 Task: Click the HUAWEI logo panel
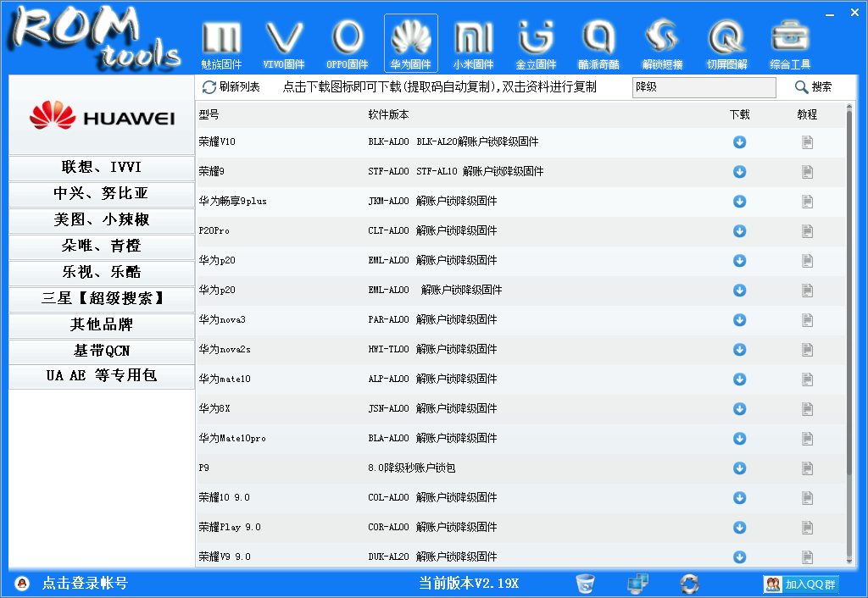[x=102, y=115]
